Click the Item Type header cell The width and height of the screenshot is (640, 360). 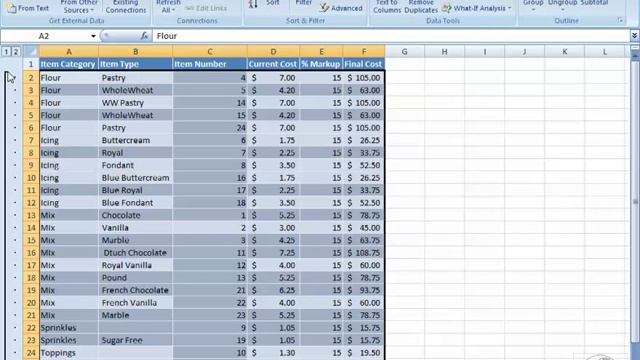[136, 64]
